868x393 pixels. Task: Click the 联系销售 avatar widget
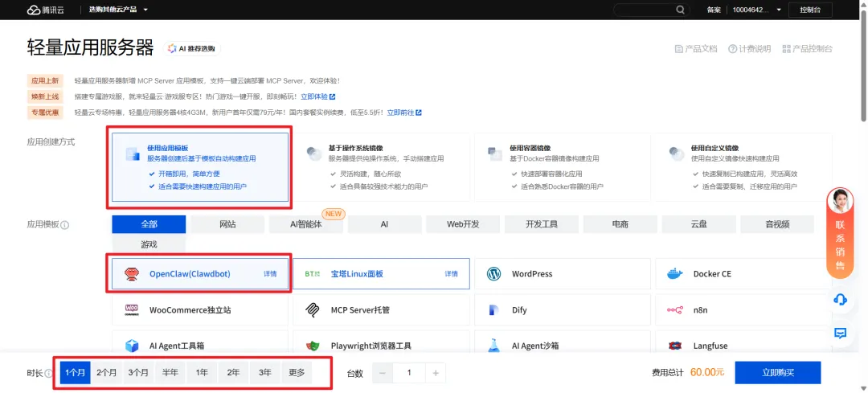click(x=840, y=232)
